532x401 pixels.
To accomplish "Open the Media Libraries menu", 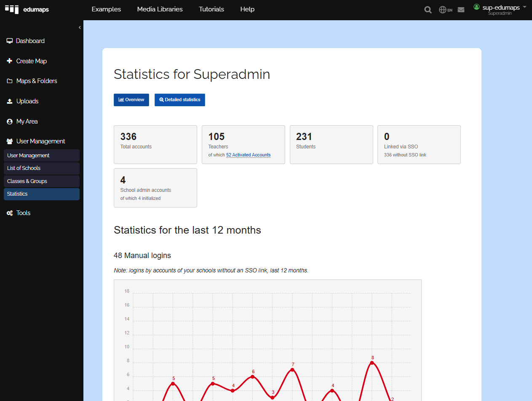I will click(160, 9).
